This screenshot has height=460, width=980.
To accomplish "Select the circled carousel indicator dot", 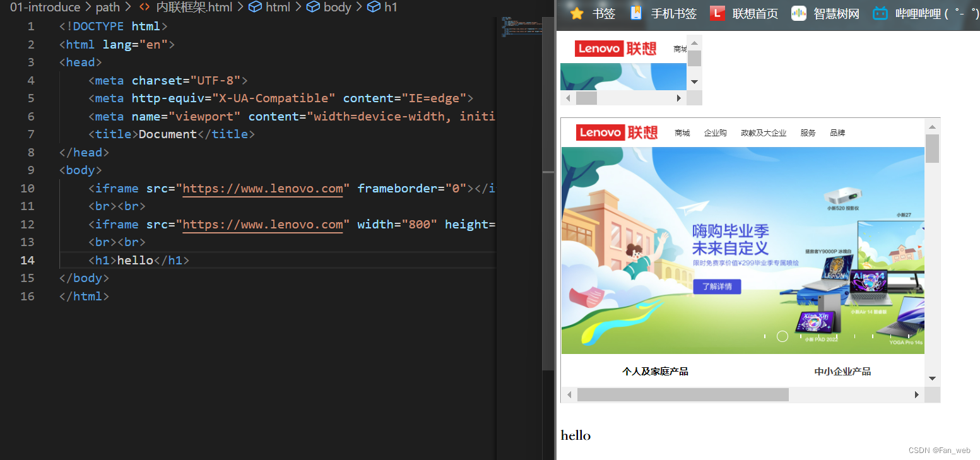I will pyautogui.click(x=782, y=336).
